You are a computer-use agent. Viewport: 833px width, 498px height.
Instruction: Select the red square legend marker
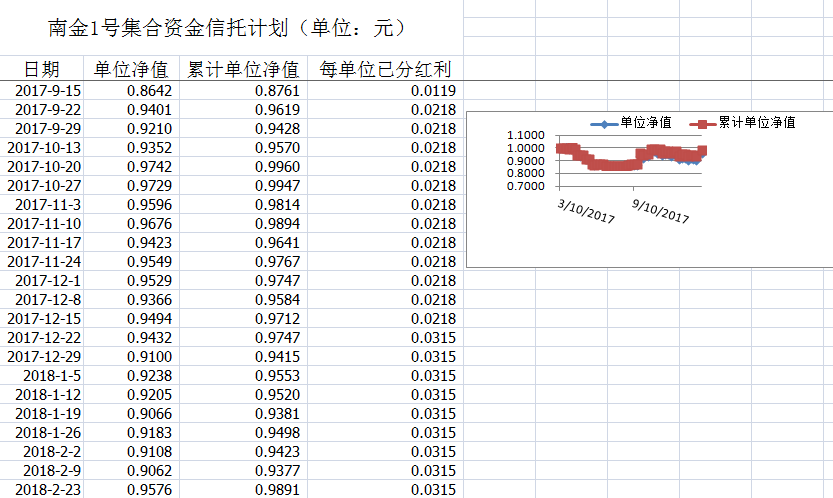pos(702,123)
